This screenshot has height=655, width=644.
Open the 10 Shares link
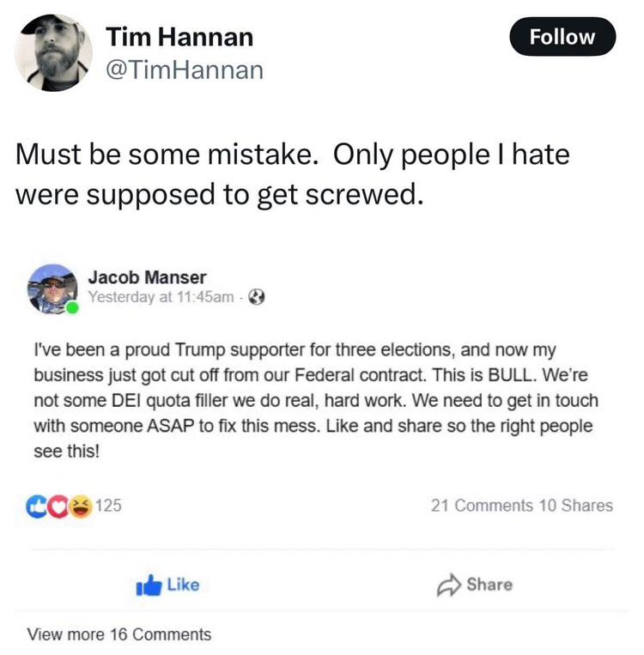coord(576,506)
